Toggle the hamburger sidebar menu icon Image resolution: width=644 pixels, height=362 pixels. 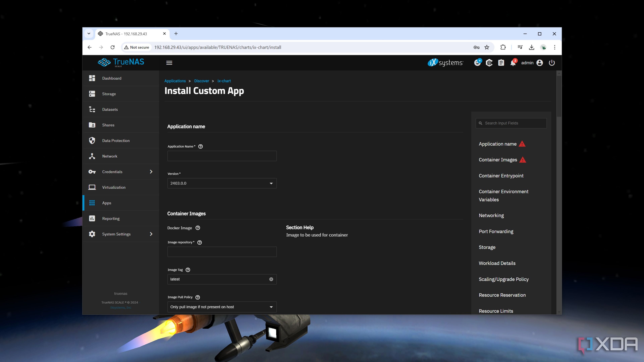coord(169,63)
